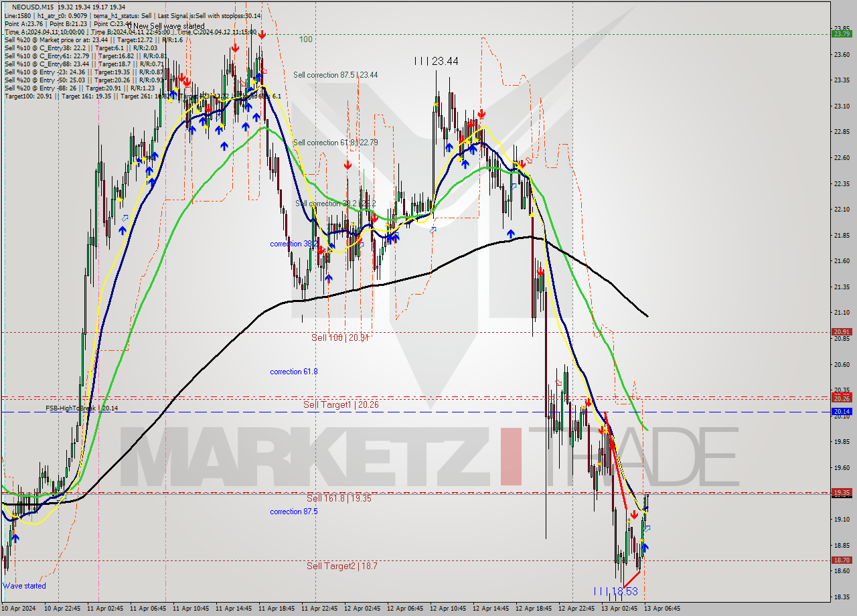
Task: Click the 23.60 price axis value
Action: pos(842,54)
